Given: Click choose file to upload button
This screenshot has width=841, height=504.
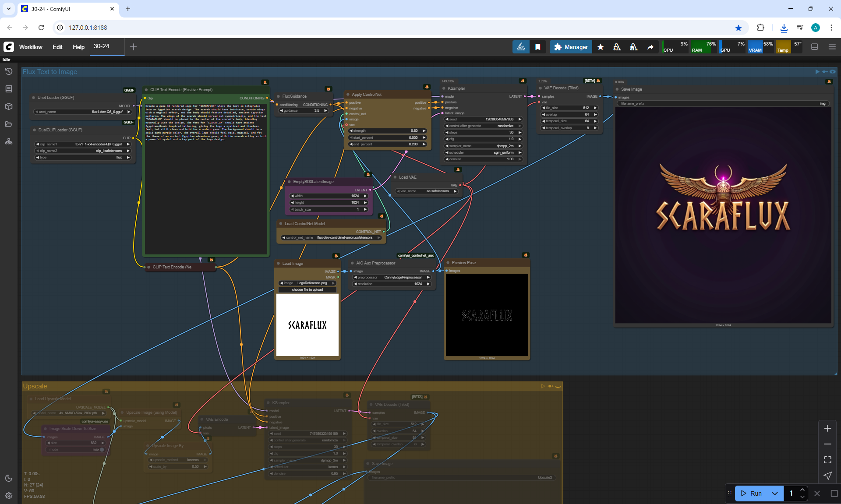Looking at the screenshot, I should tap(307, 289).
